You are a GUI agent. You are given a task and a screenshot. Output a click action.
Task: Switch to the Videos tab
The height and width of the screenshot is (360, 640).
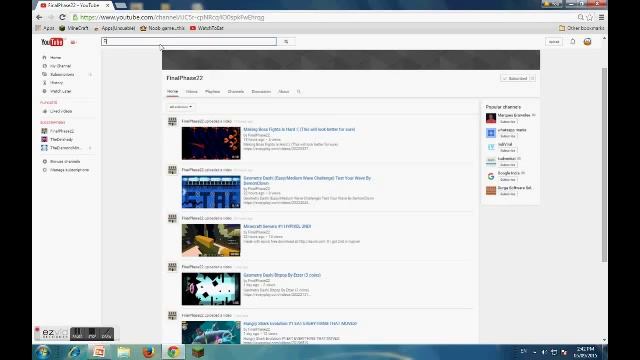(191, 92)
